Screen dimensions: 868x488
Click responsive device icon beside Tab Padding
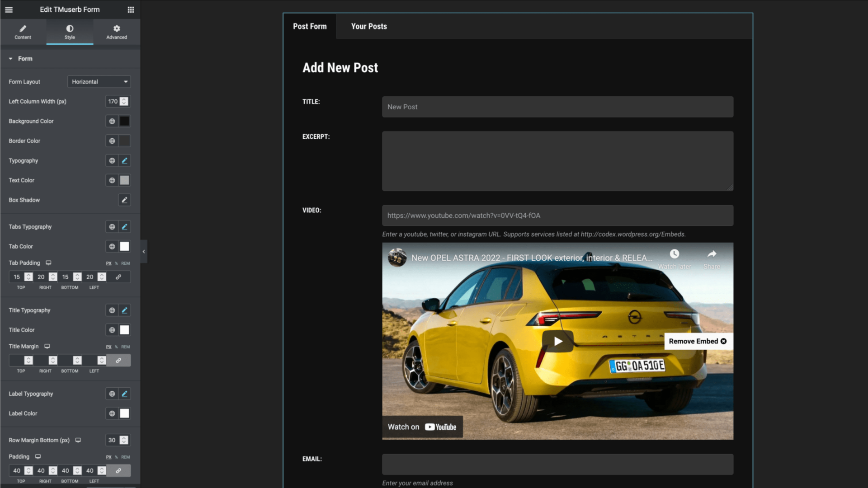[x=48, y=263]
